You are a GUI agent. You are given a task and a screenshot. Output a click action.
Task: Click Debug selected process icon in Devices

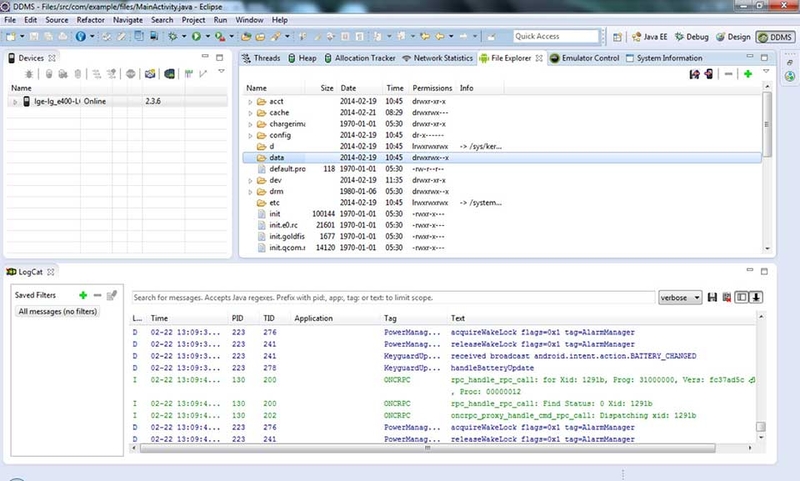(29, 74)
